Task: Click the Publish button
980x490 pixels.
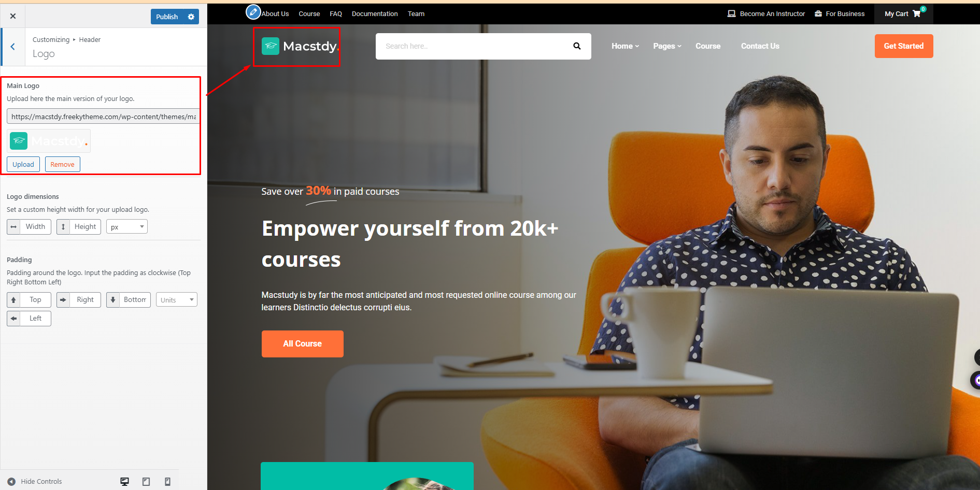Action: [x=167, y=17]
